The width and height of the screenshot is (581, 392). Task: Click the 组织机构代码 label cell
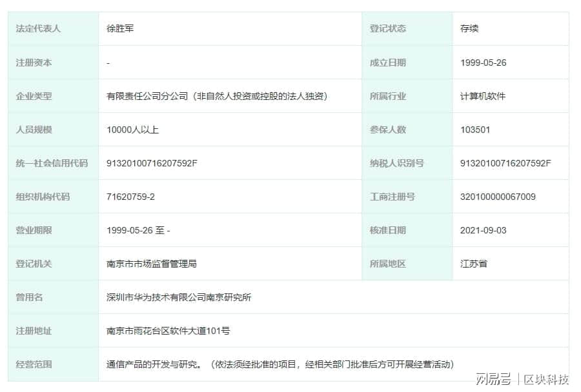pyautogui.click(x=54, y=197)
